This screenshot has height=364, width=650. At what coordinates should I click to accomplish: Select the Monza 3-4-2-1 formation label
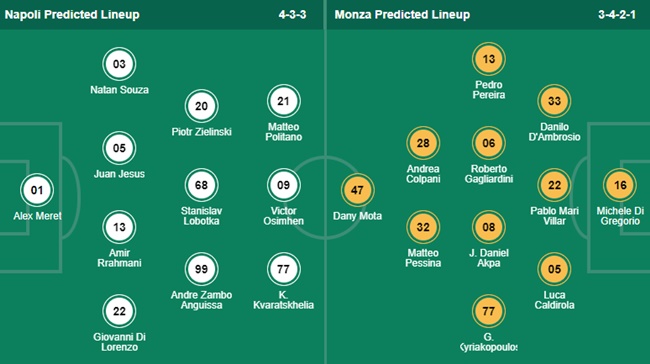point(617,15)
